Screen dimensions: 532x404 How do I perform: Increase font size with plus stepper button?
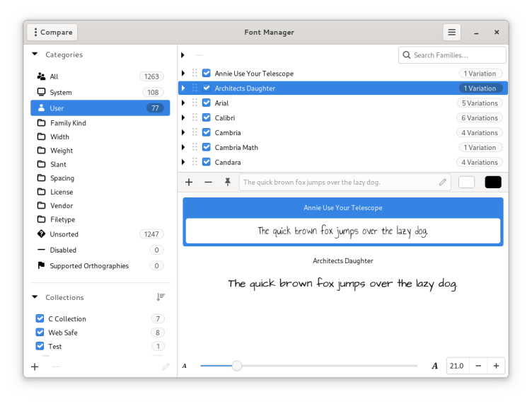tap(496, 366)
